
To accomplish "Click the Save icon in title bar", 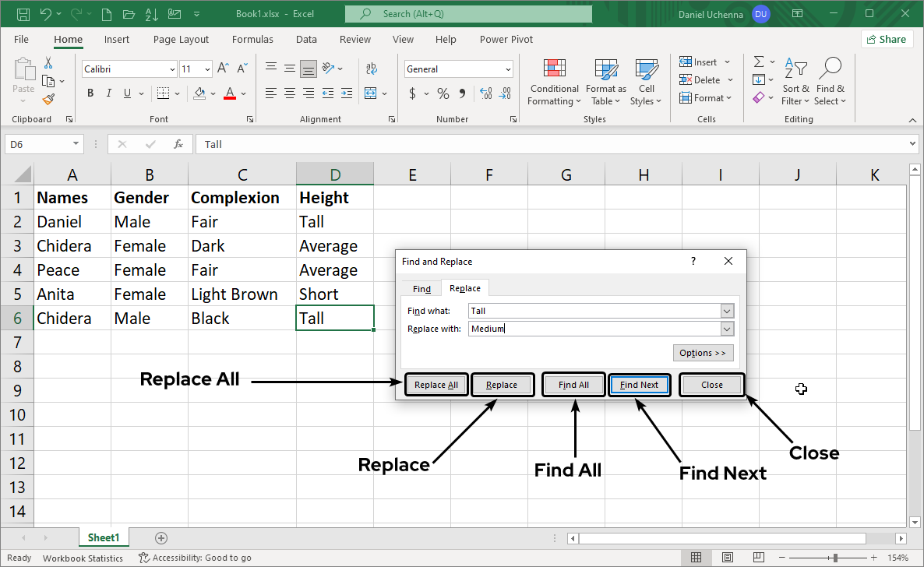I will [x=23, y=14].
